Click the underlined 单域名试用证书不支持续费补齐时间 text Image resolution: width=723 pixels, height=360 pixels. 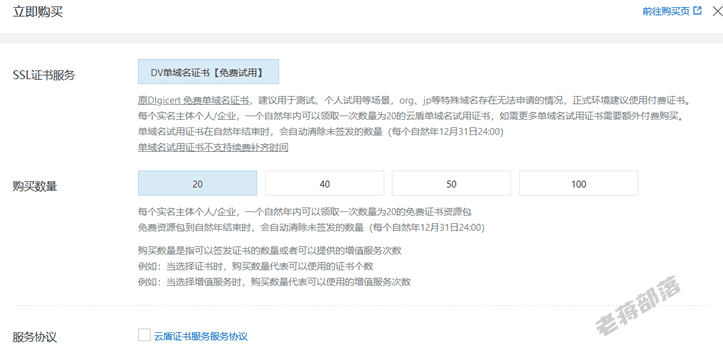click(x=213, y=148)
